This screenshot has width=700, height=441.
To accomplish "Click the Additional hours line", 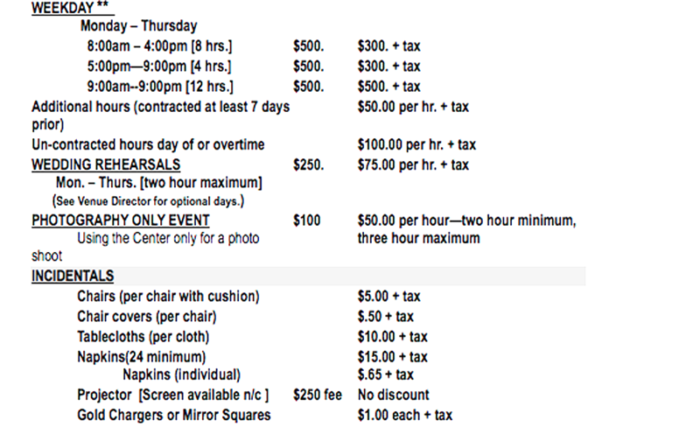I will (x=160, y=105).
